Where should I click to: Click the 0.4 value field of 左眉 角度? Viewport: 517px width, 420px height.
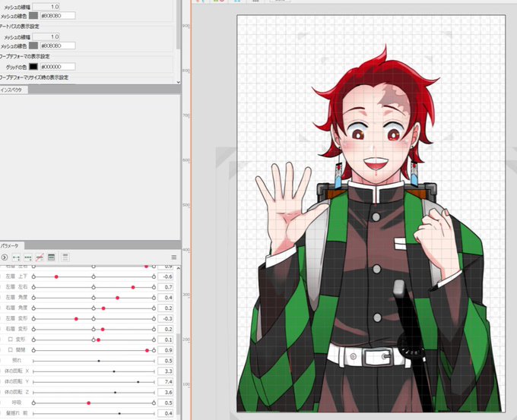165,298
